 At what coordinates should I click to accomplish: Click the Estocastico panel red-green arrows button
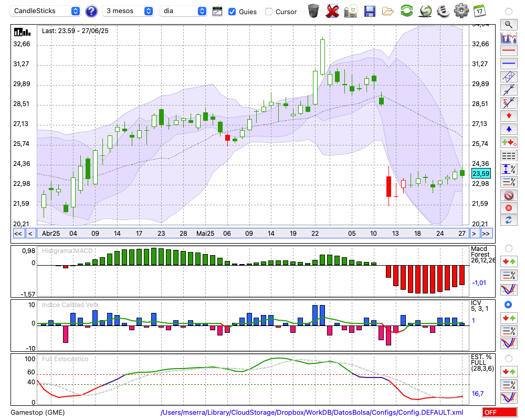(509, 371)
